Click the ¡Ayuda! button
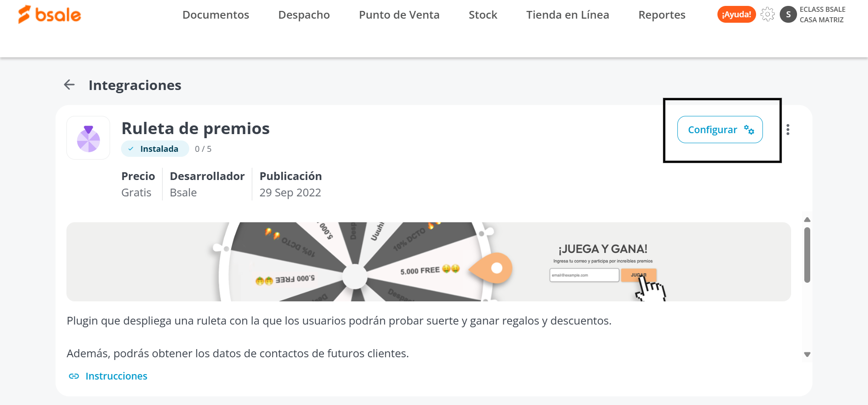The width and height of the screenshot is (868, 405). pos(737,15)
